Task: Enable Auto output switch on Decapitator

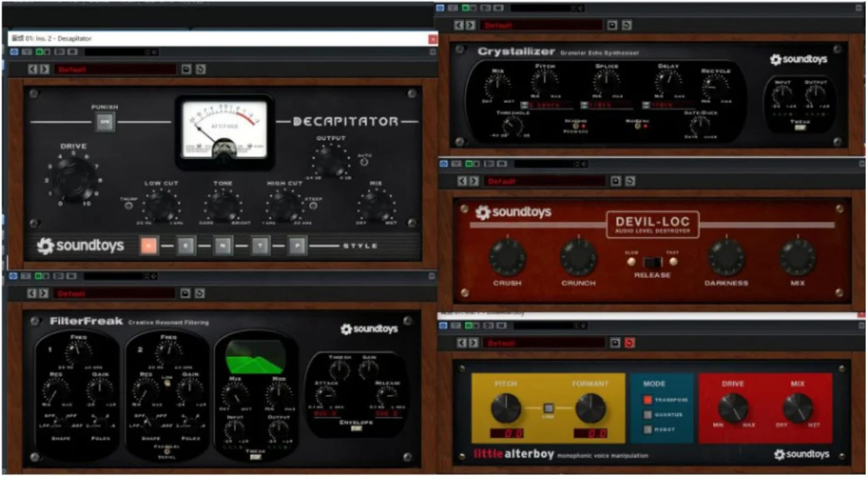Action: (x=364, y=162)
